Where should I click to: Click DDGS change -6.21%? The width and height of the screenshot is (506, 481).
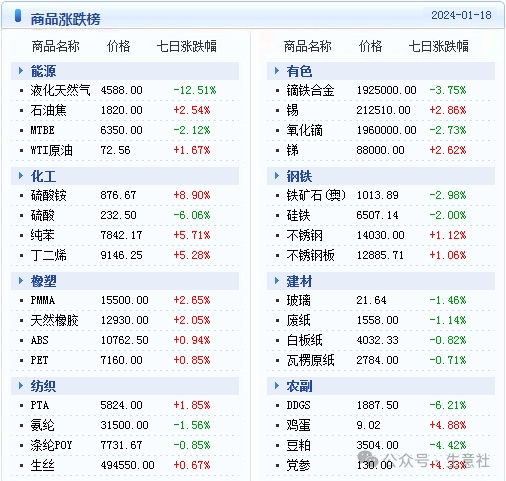[448, 405]
